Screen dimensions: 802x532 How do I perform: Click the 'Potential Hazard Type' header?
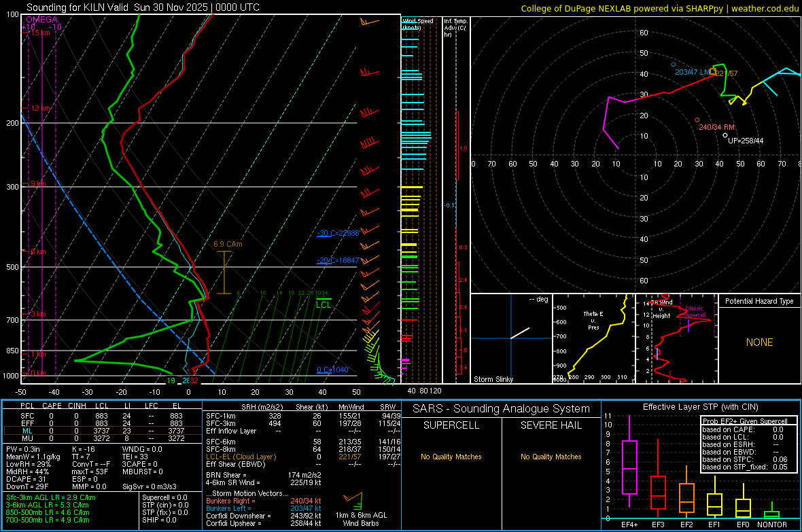[x=759, y=301]
